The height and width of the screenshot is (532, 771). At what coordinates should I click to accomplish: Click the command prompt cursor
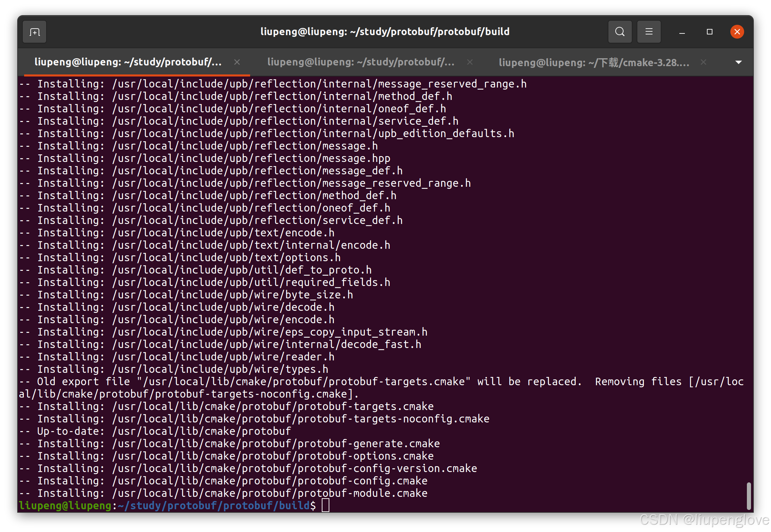pos(325,505)
